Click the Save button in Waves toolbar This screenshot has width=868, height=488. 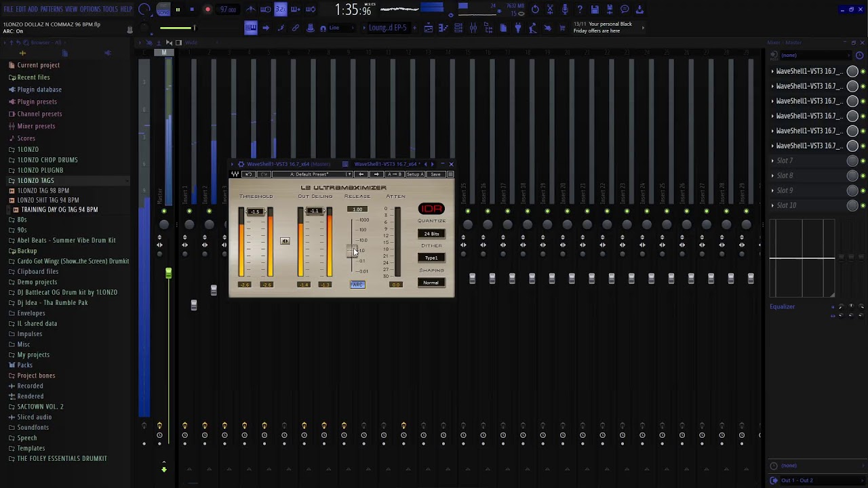pyautogui.click(x=435, y=174)
